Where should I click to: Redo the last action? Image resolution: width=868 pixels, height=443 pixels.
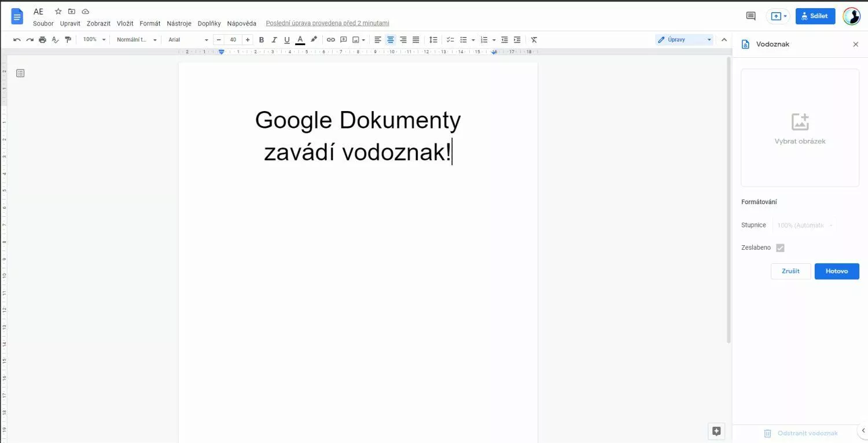(x=30, y=40)
